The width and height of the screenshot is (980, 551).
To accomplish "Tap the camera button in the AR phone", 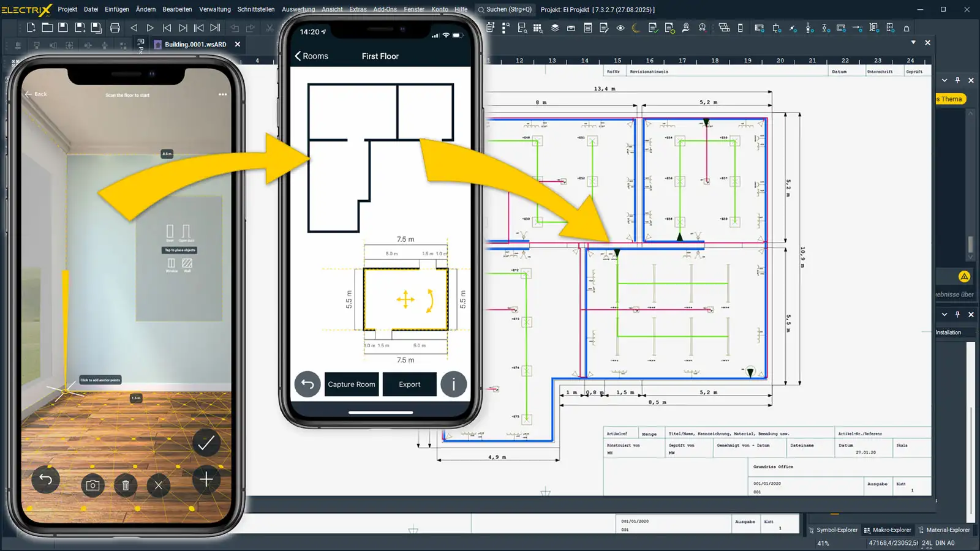I will [x=93, y=485].
